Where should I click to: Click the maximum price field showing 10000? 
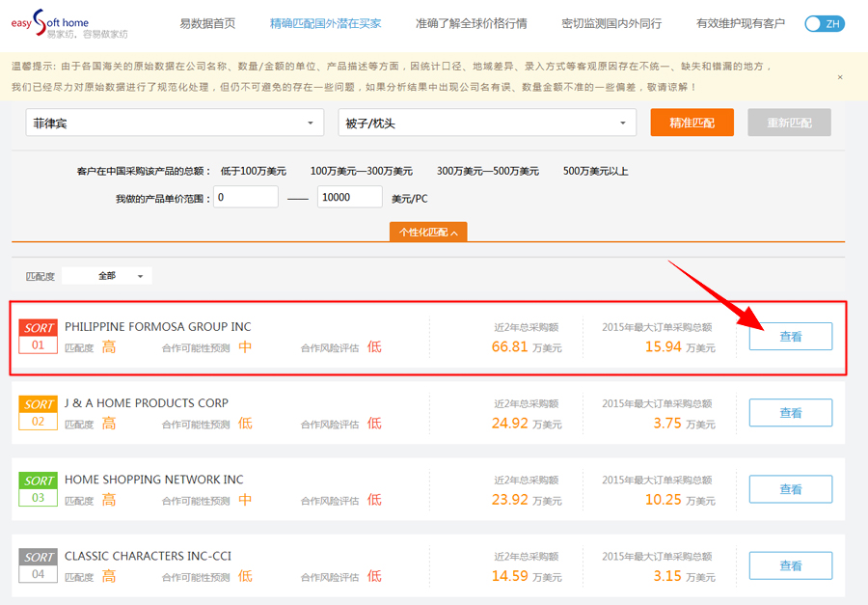[x=350, y=197]
